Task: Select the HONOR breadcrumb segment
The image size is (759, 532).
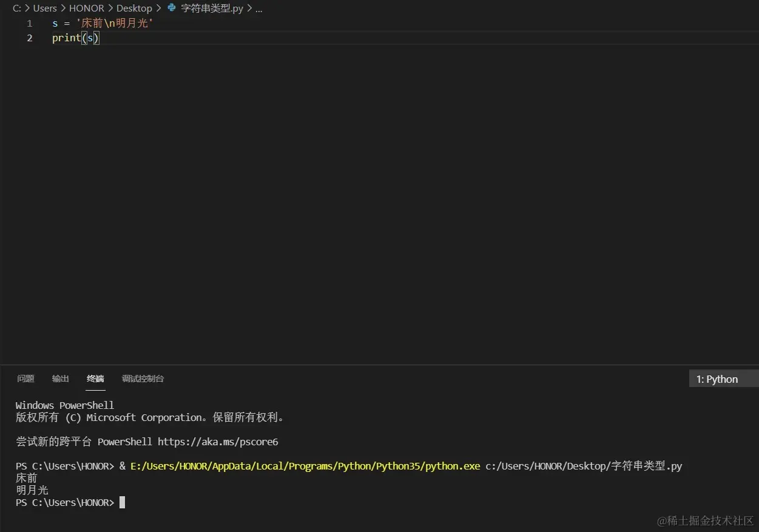Action: coord(87,8)
